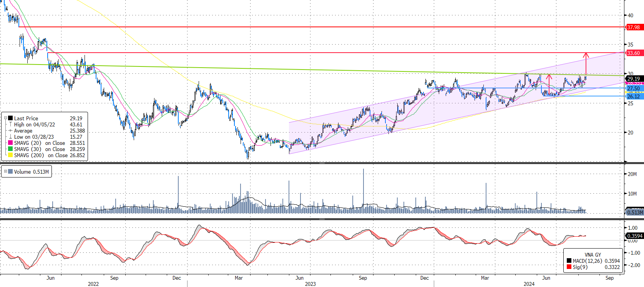Select the Average legend row label
The image size is (644, 287).
click(x=23, y=131)
